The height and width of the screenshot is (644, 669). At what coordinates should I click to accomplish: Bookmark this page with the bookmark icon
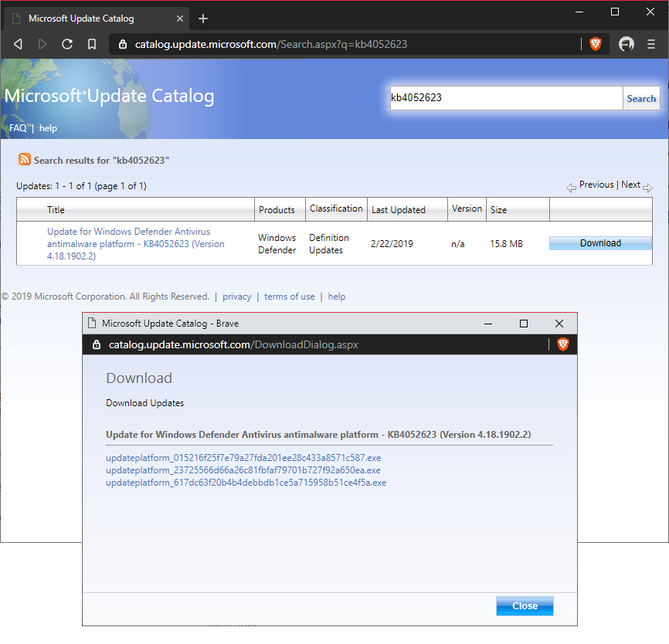pyautogui.click(x=92, y=44)
